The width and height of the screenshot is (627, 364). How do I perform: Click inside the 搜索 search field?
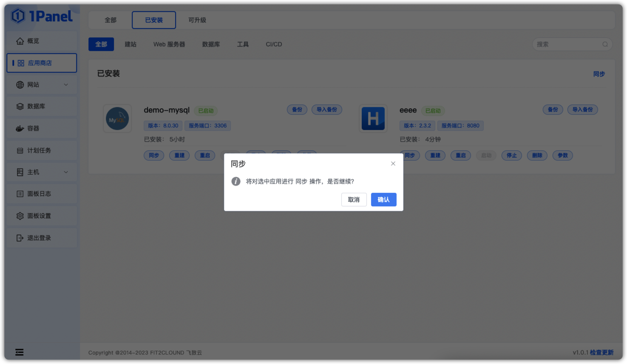click(572, 44)
